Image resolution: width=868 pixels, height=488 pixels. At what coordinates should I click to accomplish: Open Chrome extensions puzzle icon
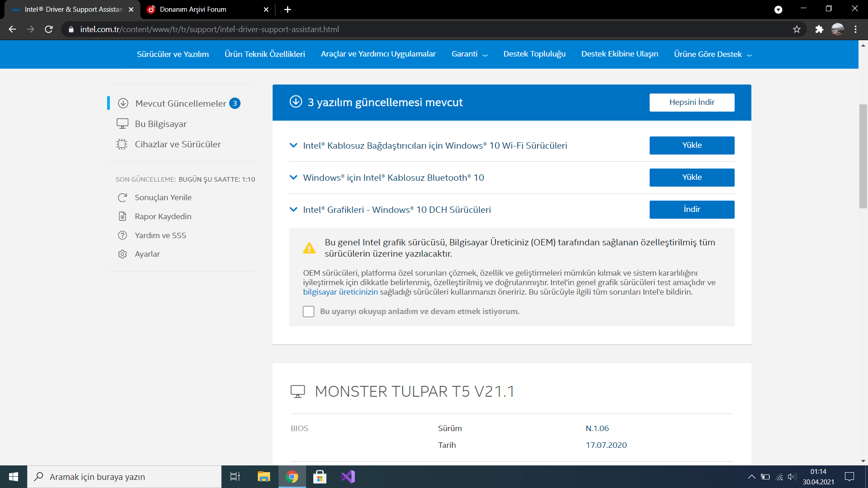pos(819,29)
